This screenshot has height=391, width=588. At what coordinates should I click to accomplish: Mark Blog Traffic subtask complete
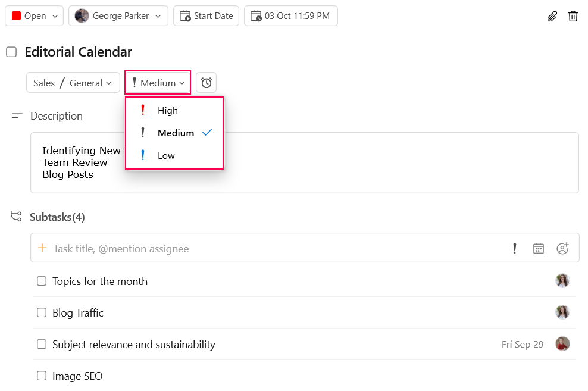click(x=42, y=312)
